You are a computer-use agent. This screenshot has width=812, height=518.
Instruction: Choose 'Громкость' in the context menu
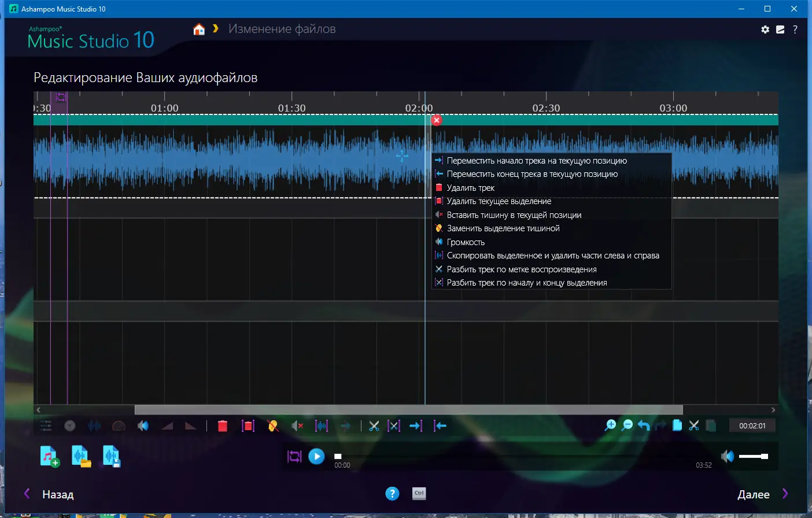tap(466, 242)
